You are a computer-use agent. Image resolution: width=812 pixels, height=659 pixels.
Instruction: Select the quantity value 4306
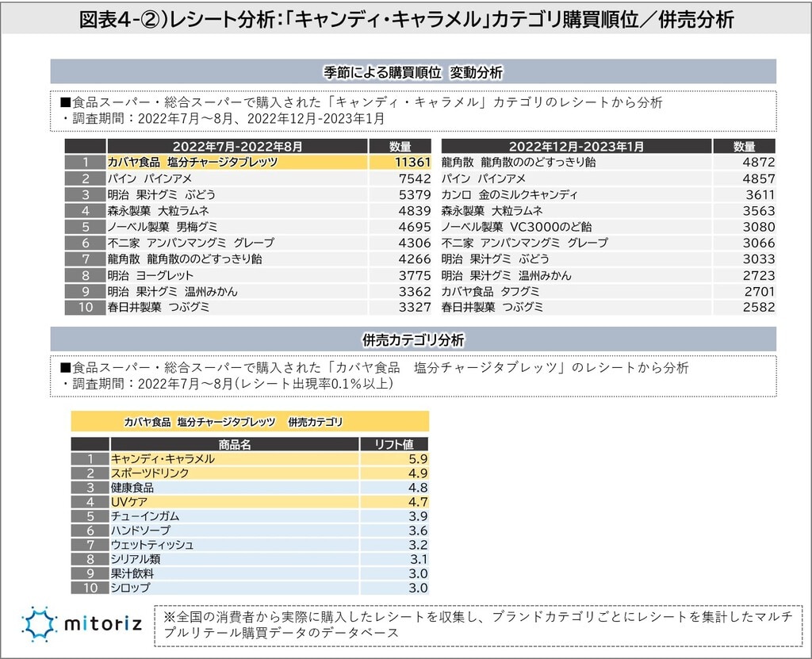(414, 243)
